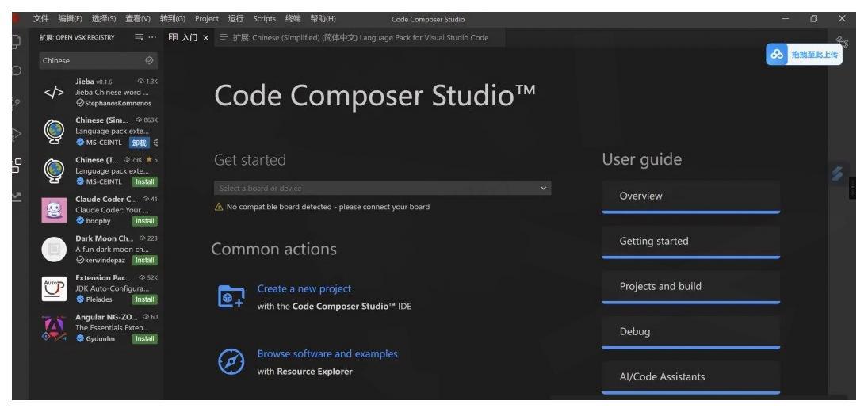This screenshot has height=412, width=868.
Task: Click 卸载 button for Chinese (Simplified)
Action: click(x=140, y=143)
